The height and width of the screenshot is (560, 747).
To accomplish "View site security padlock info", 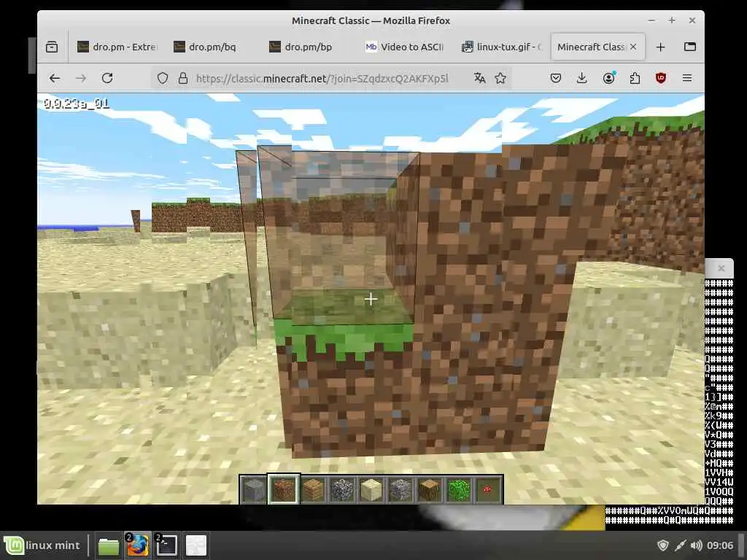I will point(182,78).
